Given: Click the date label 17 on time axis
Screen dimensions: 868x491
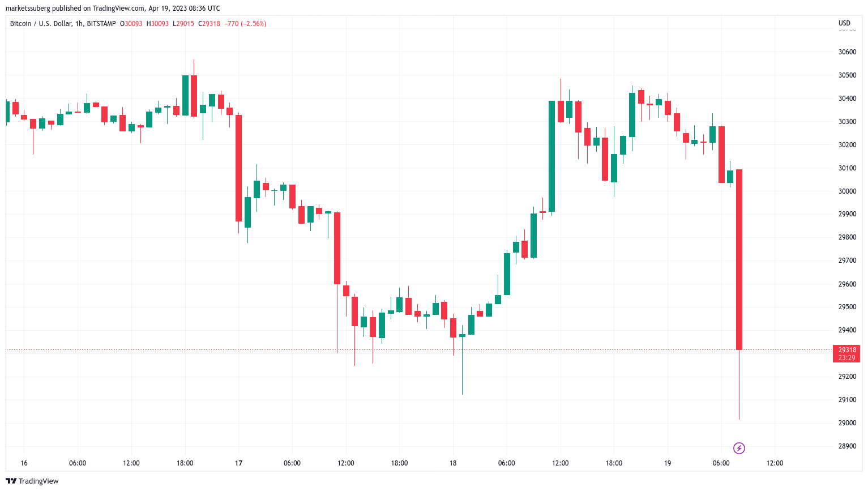Looking at the screenshot, I should click(x=238, y=463).
